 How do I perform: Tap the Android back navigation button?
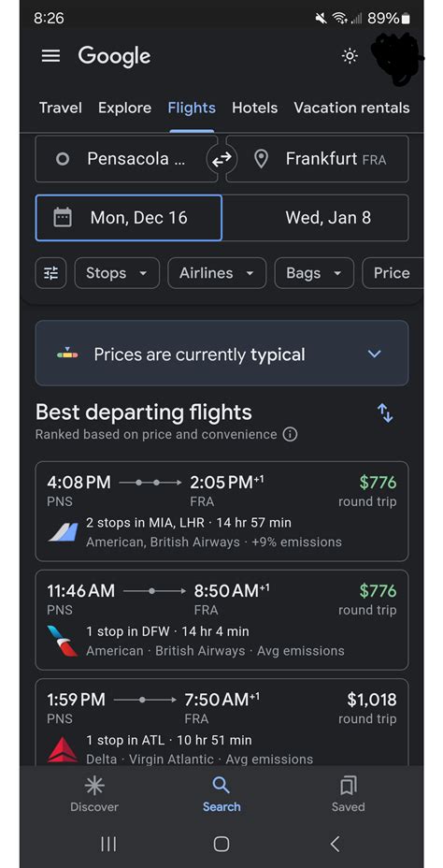[x=335, y=844]
